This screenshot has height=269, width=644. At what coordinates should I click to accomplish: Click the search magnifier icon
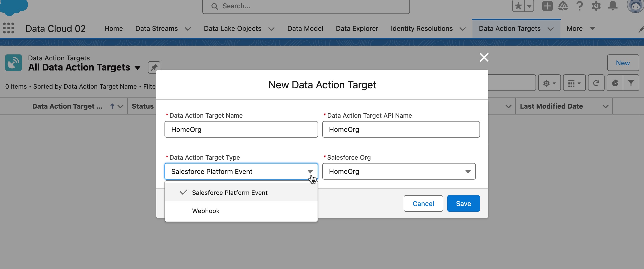point(215,6)
